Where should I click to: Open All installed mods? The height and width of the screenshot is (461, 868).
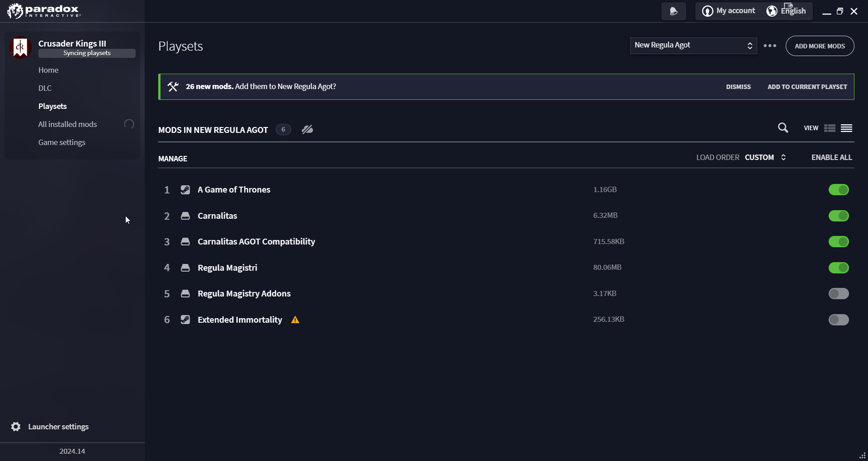(67, 124)
